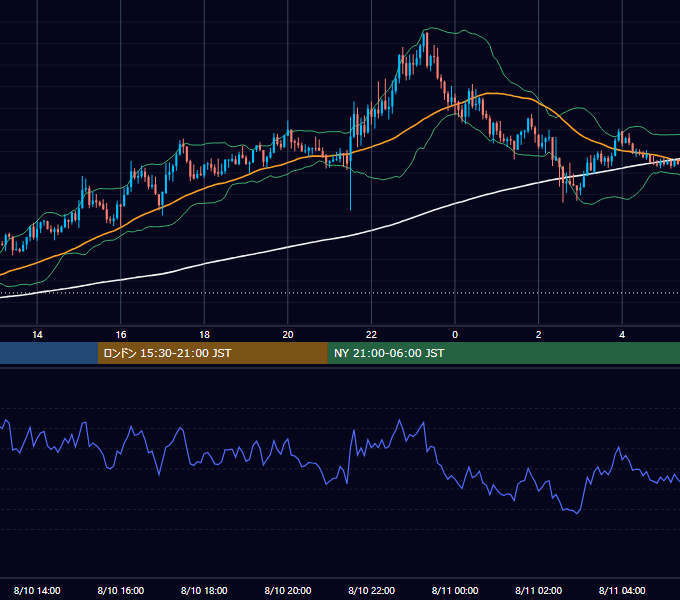Click the 8/11 02:00 date label
This screenshot has width=680, height=600.
pos(538,590)
